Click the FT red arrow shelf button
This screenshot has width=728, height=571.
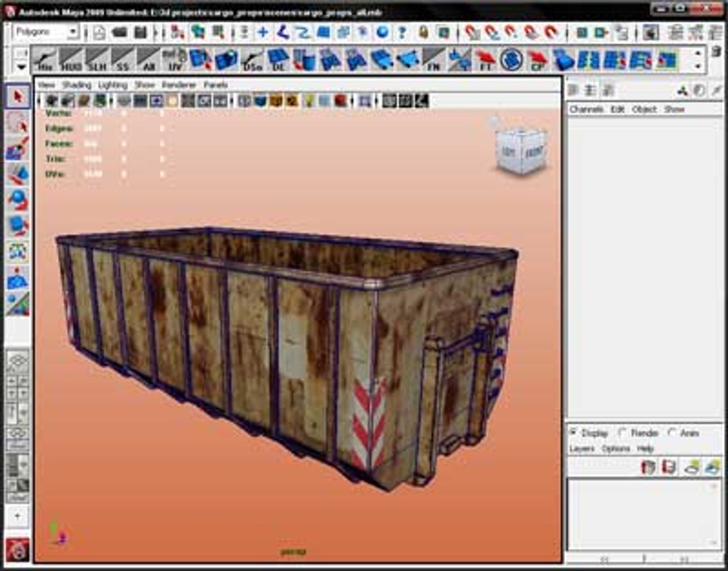485,60
